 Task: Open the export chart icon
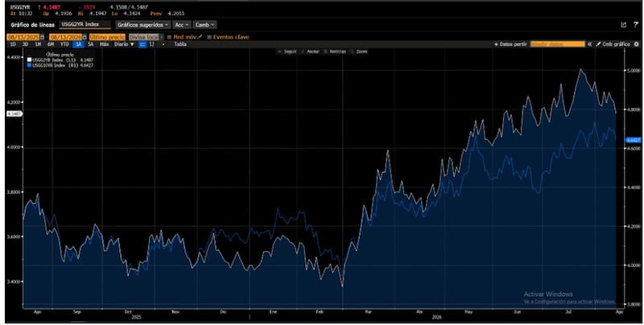coord(623,25)
